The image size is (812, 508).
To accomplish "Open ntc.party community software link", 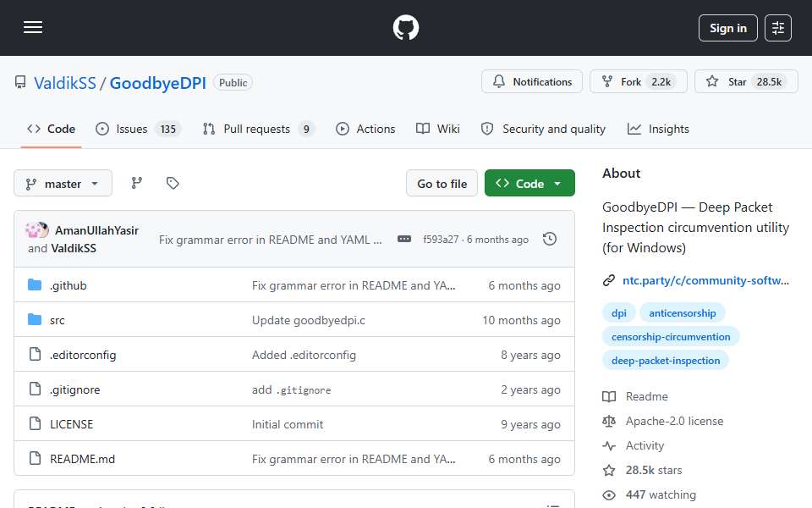I will click(705, 280).
